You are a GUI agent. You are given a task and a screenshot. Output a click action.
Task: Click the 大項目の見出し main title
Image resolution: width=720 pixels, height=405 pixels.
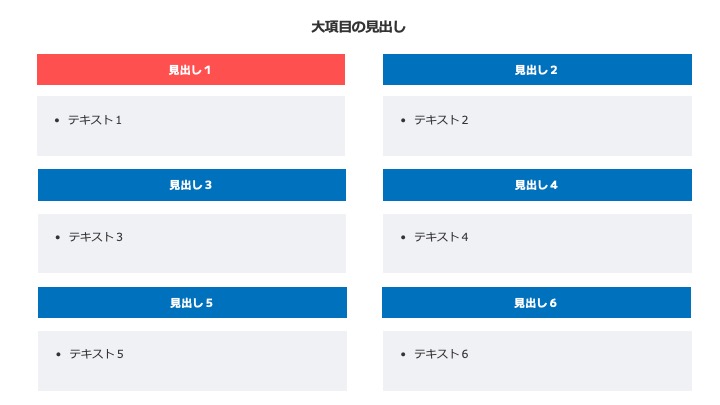[x=359, y=27]
